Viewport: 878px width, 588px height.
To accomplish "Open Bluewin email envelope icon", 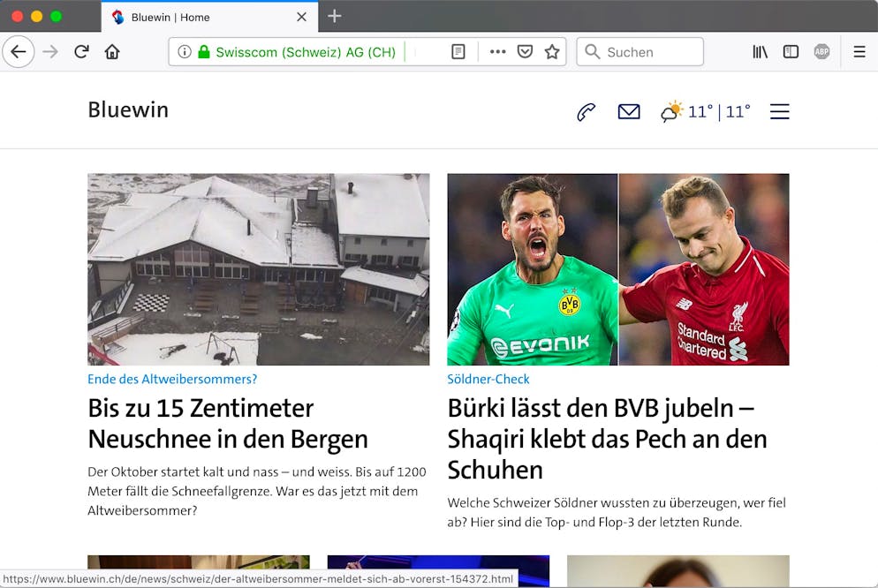I will [x=629, y=112].
